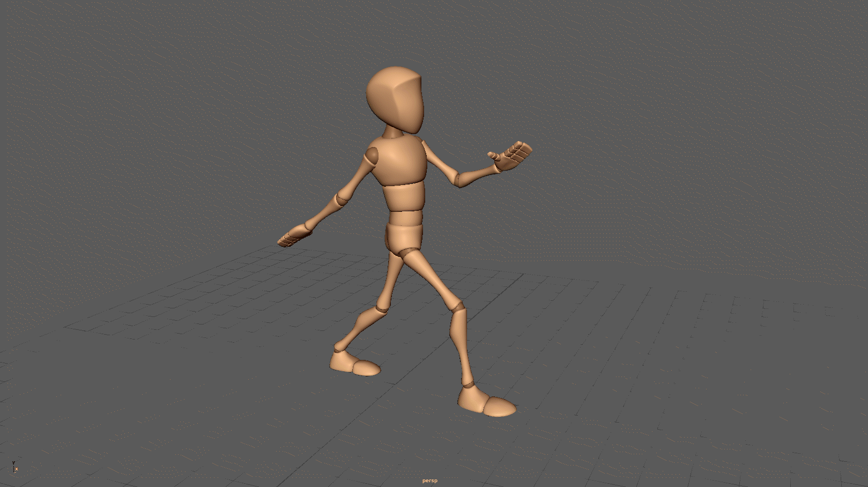The width and height of the screenshot is (868, 487).
Task: Select the front leg's knee joint
Action: point(458,307)
